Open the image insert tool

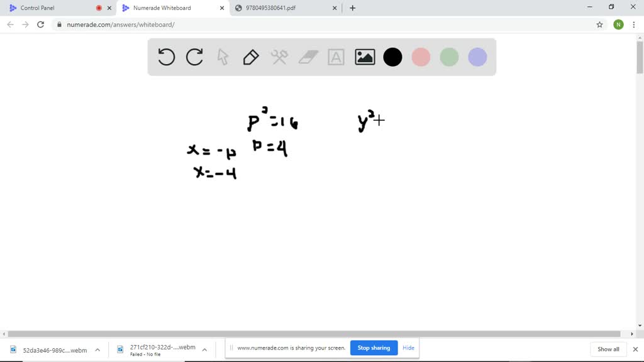364,57
